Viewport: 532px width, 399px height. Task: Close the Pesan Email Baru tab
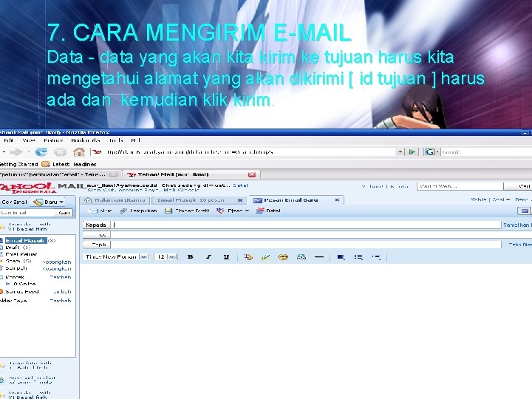[337, 199]
